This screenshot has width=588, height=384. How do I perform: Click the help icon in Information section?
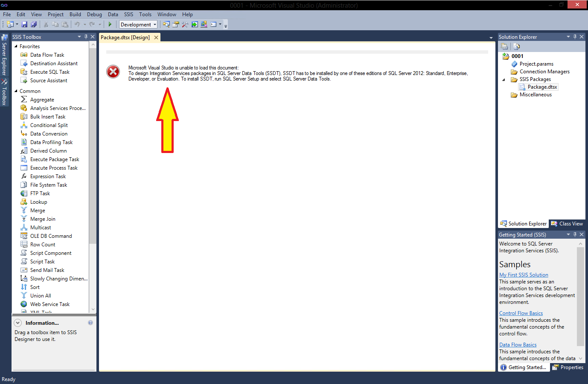[x=90, y=323]
